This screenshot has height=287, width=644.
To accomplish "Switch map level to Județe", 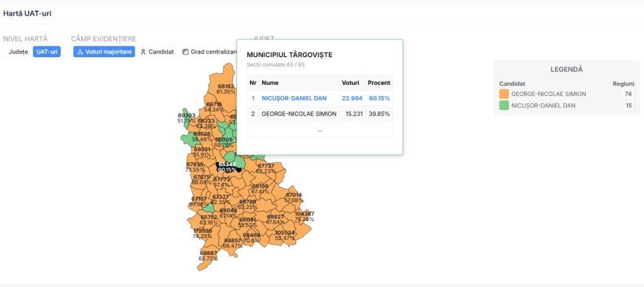I will coord(18,52).
